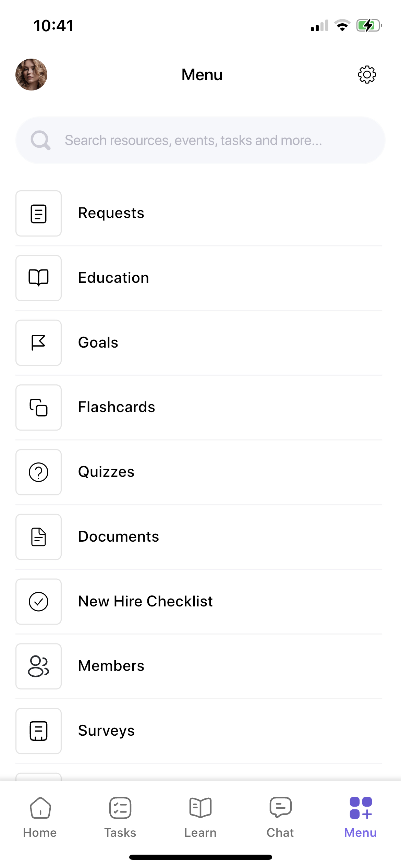Open the Flashcards menu entry

pyautogui.click(x=199, y=408)
